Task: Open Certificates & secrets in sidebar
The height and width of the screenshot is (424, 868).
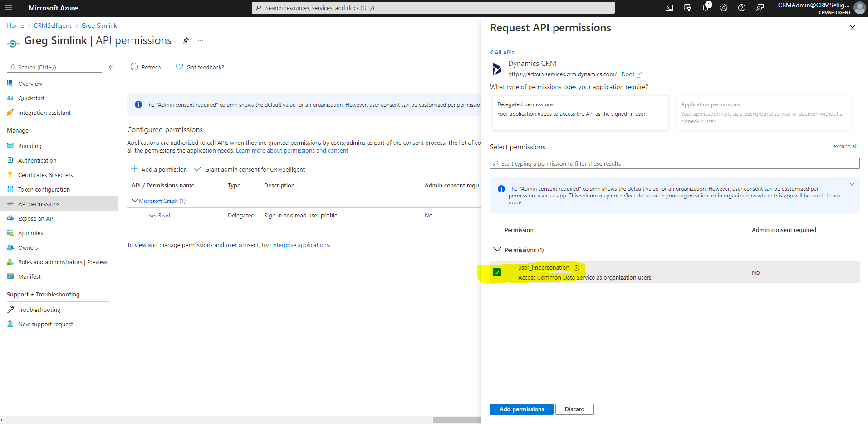Action: click(45, 175)
